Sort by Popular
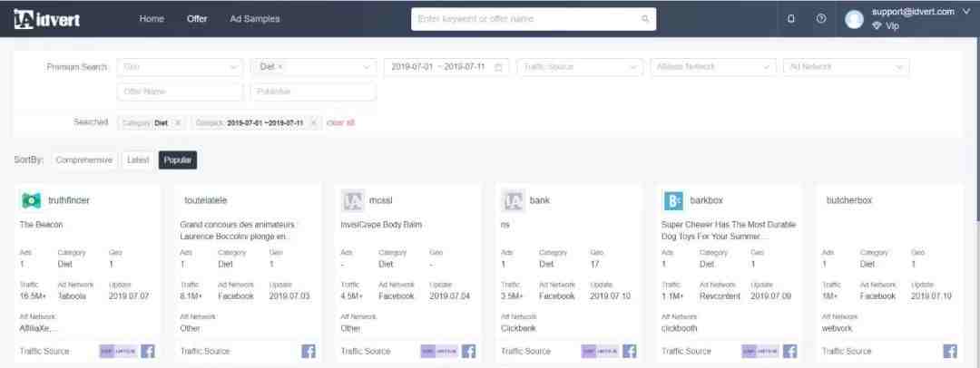Screen dimensions: 980x368 click(178, 160)
